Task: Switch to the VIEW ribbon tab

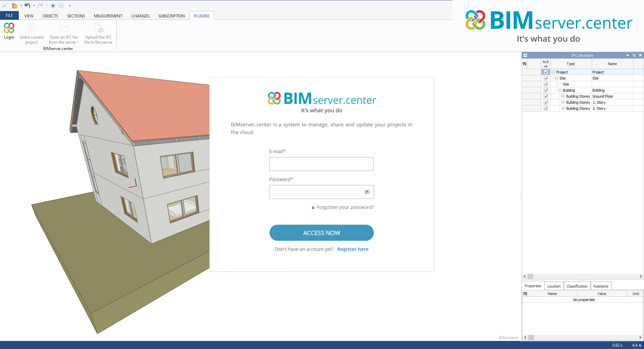Action: (x=29, y=16)
